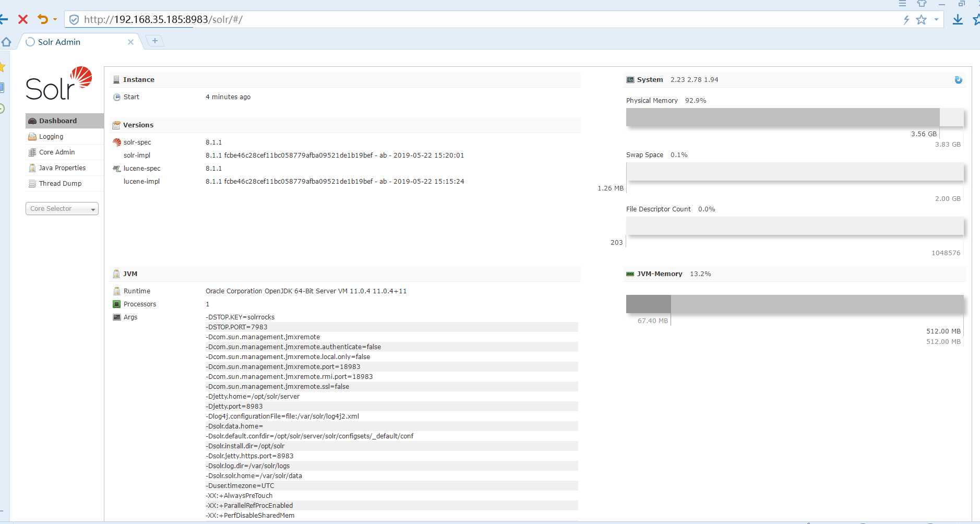Open Java Properties page
The height and width of the screenshot is (524, 980).
(62, 168)
